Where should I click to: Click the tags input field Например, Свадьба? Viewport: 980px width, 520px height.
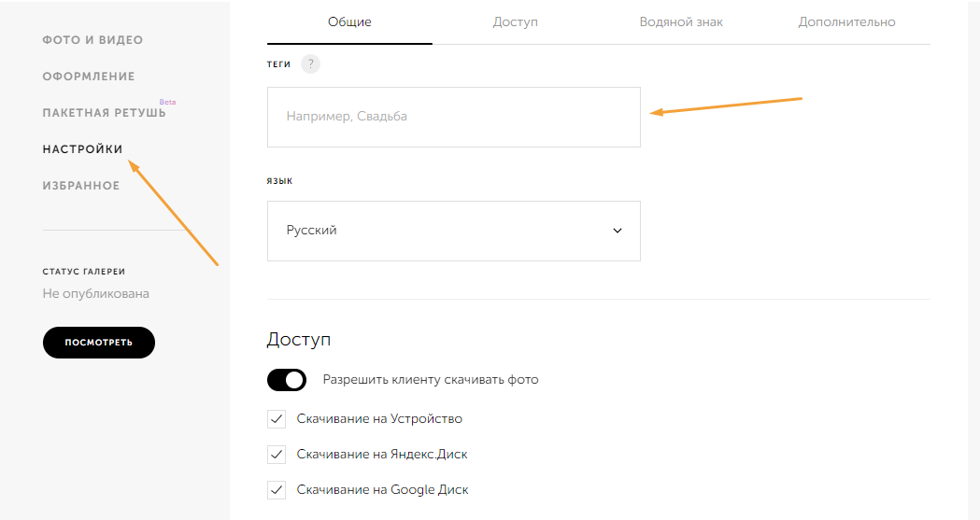454,118
